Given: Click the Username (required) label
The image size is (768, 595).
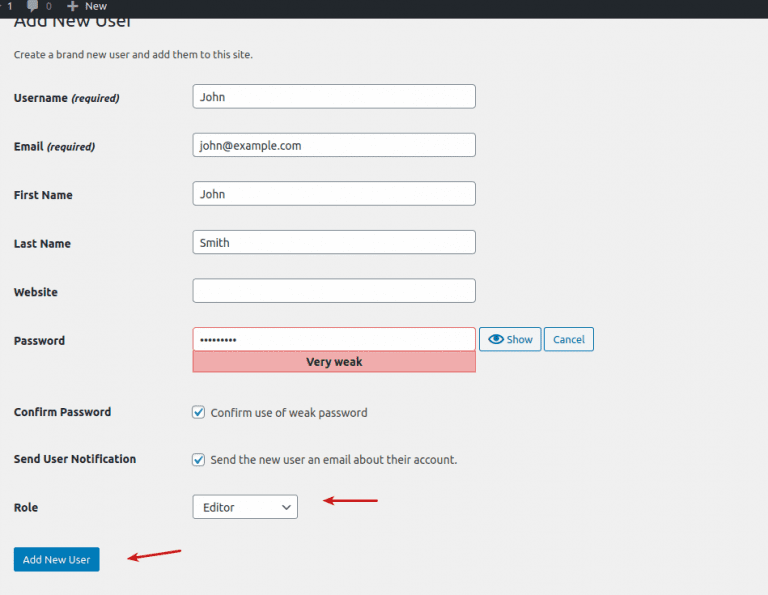Looking at the screenshot, I should tap(67, 98).
